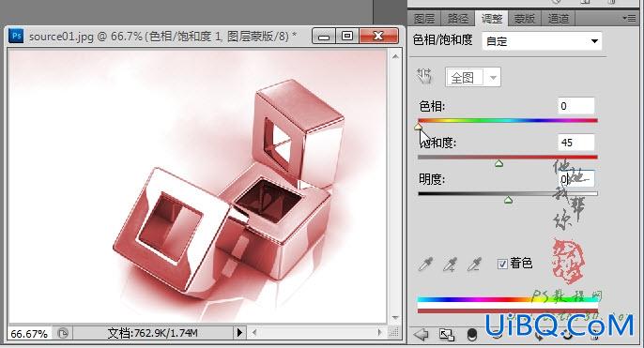Screen dimensions: 644x348
Task: Close the source01.jpg document window
Action: [378, 36]
